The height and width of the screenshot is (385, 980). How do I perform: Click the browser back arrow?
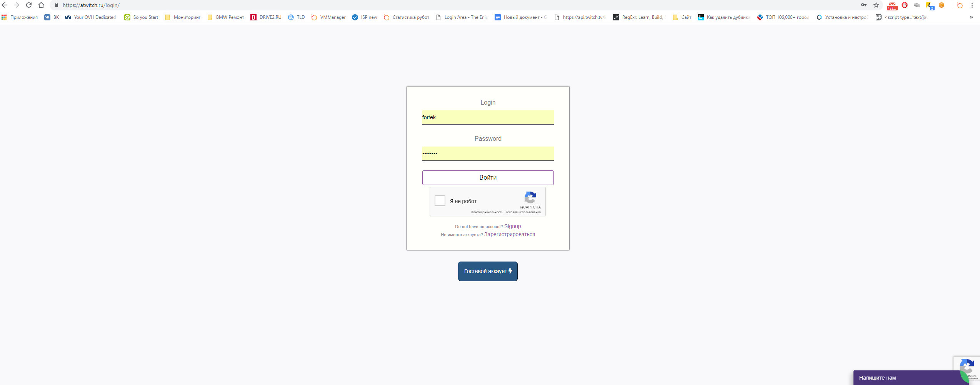[5, 5]
